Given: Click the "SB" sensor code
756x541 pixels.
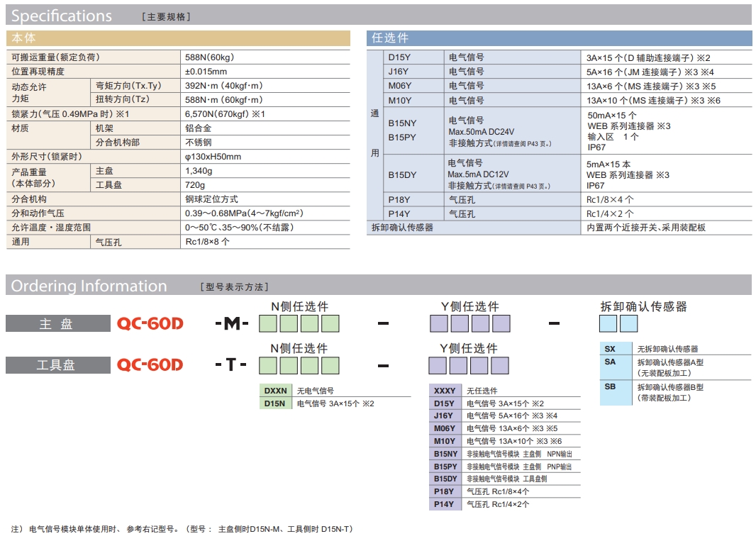Looking at the screenshot, I should 610,386.
